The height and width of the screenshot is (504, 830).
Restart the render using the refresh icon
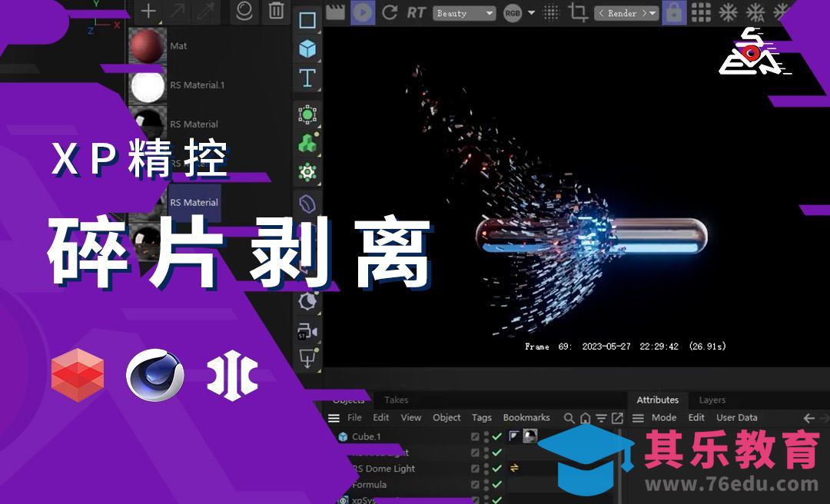click(390, 12)
